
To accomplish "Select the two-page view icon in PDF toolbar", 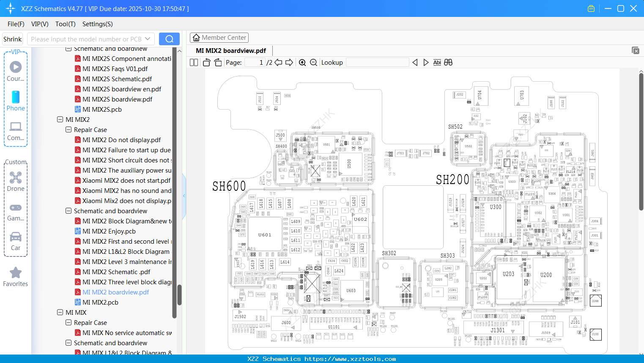I will click(x=193, y=62).
